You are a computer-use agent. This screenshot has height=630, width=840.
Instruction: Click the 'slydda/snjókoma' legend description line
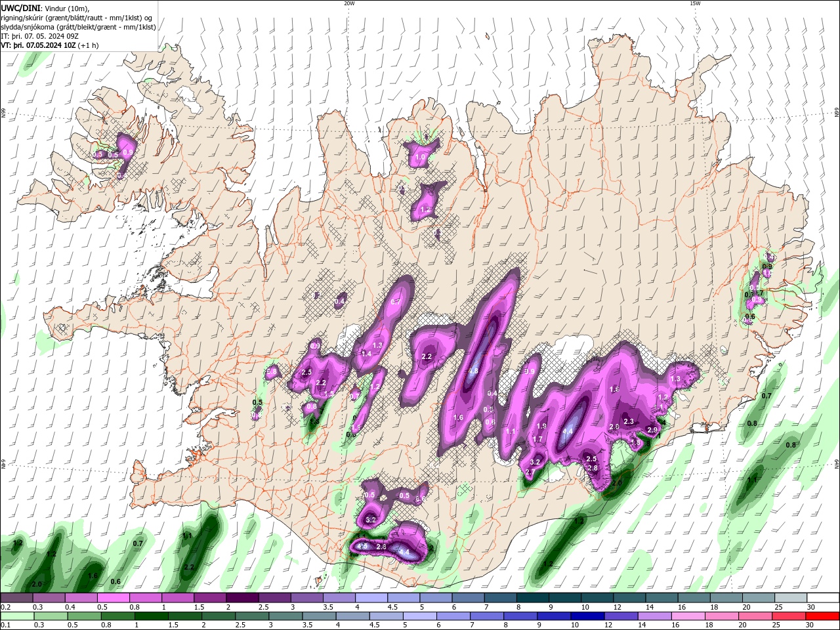pos(78,27)
